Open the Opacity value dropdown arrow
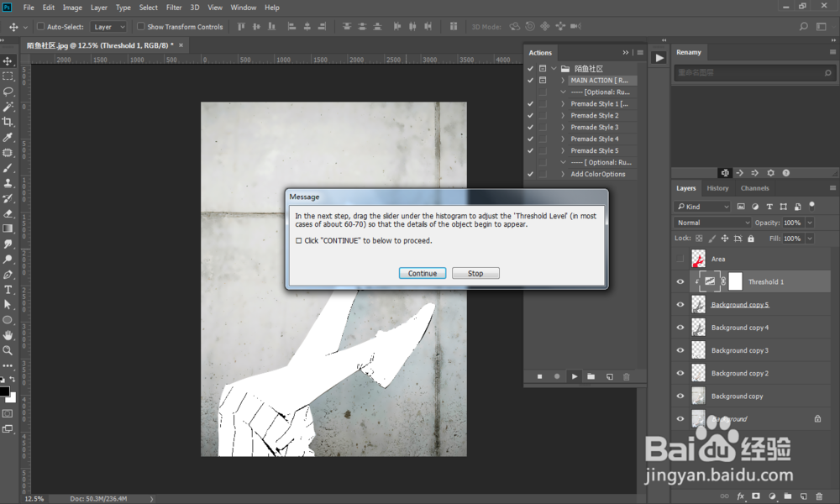Viewport: 840px width, 504px height. click(x=810, y=223)
